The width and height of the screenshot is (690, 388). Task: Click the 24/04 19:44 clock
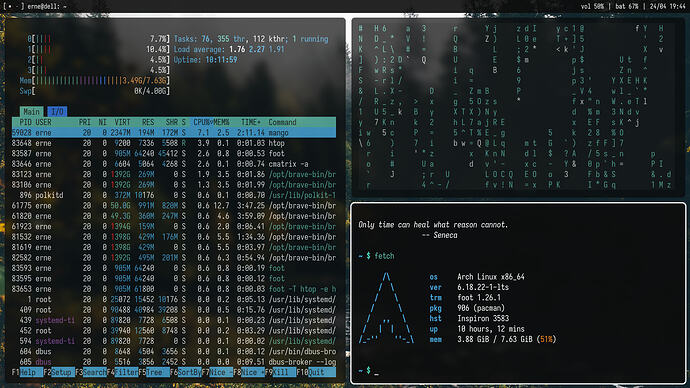tap(667, 7)
